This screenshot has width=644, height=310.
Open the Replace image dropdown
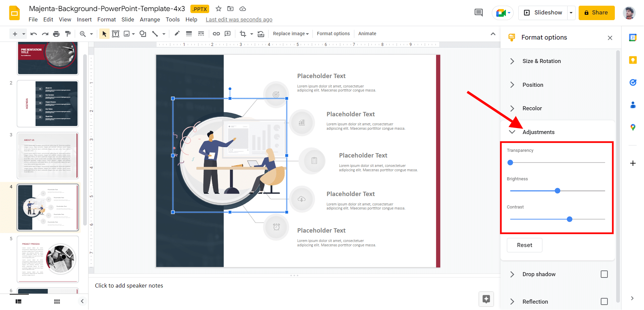(290, 34)
